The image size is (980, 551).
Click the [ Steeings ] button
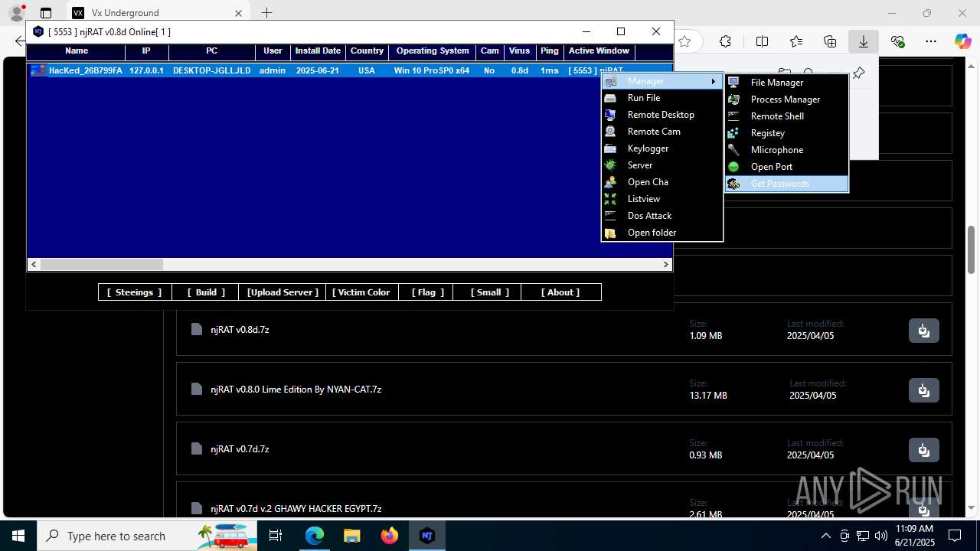[x=135, y=292]
